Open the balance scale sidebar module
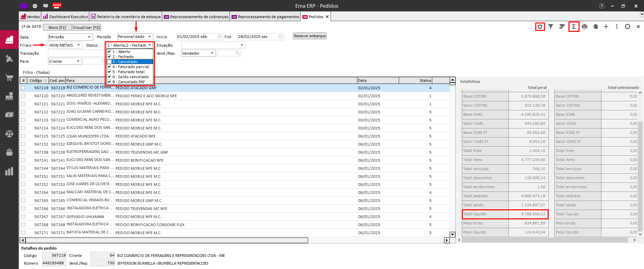The width and height of the screenshot is (644, 269). point(9,133)
